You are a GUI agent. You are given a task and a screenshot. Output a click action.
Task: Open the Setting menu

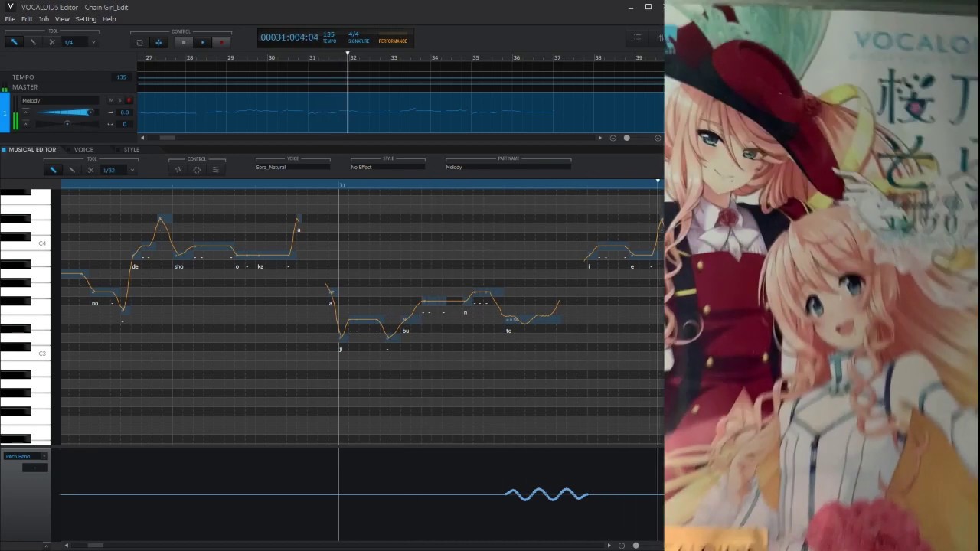pyautogui.click(x=86, y=19)
